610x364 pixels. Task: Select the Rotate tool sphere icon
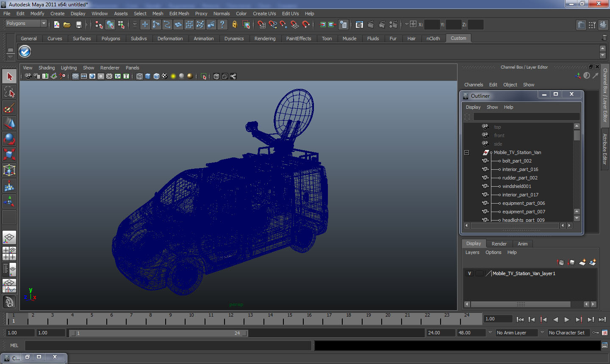9,139
